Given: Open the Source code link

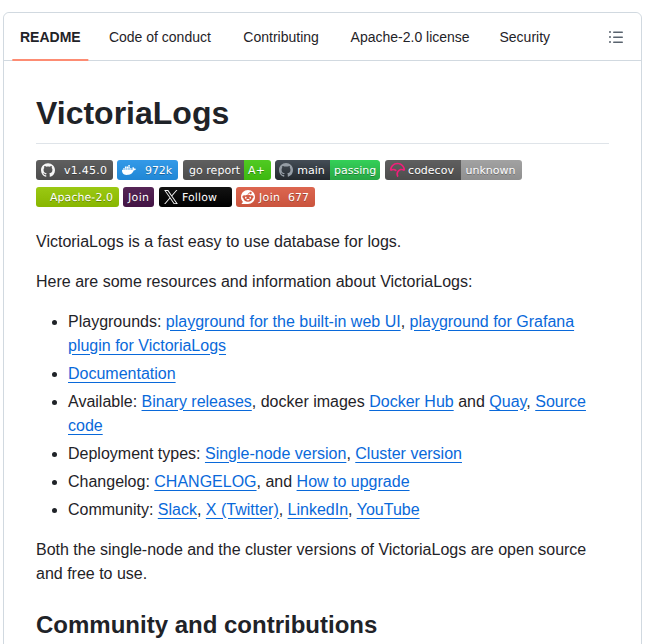Looking at the screenshot, I should coord(560,401).
